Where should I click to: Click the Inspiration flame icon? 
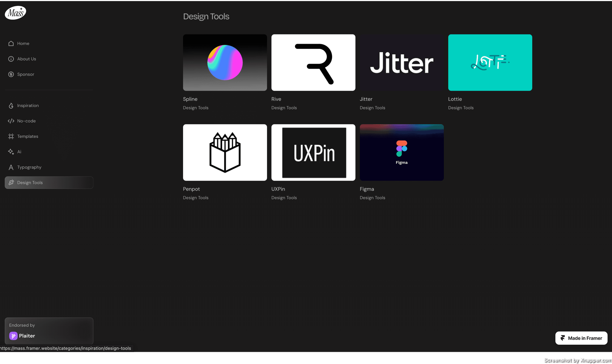coord(11,106)
